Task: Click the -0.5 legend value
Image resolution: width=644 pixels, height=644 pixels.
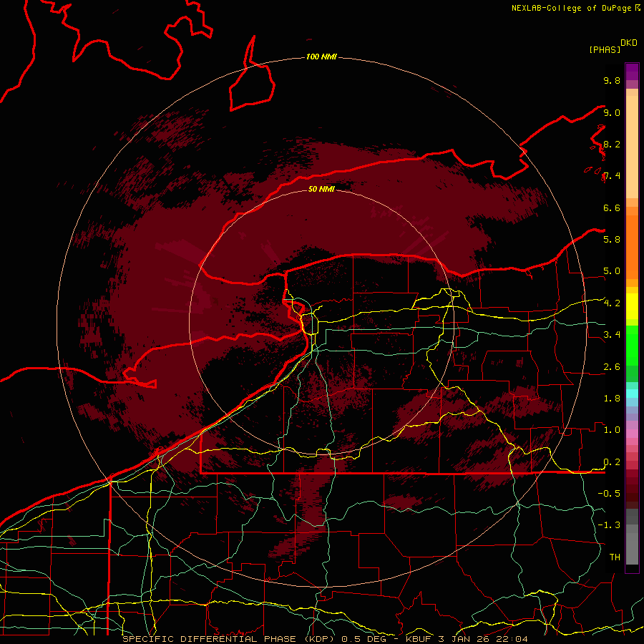Action: 609,493
